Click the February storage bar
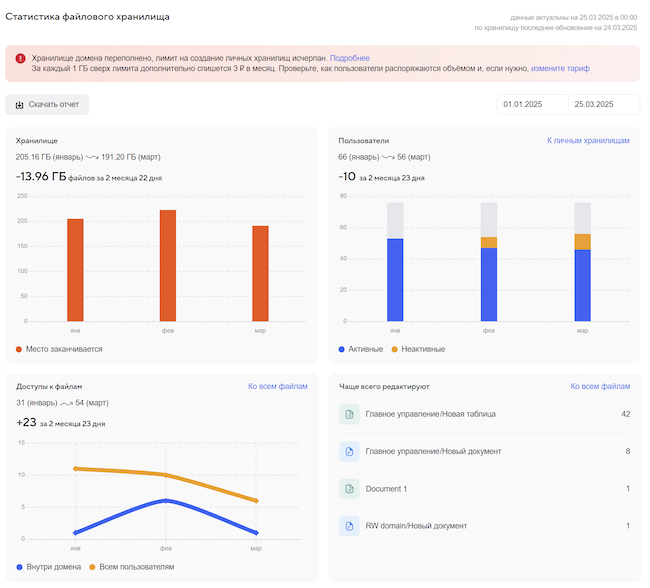The image size is (650, 588). [x=168, y=265]
